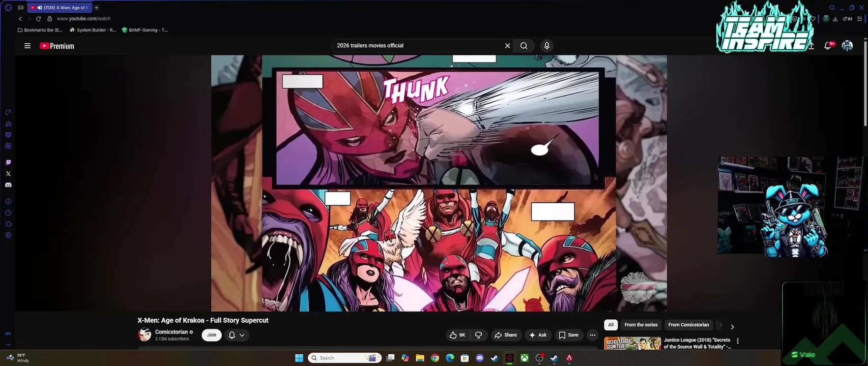Open the BAMF-Gaming bookmark

coord(144,30)
